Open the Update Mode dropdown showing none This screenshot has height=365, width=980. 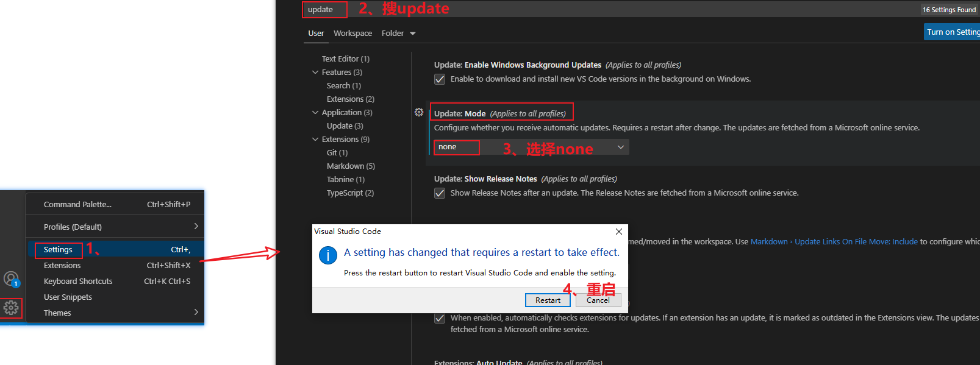(531, 147)
